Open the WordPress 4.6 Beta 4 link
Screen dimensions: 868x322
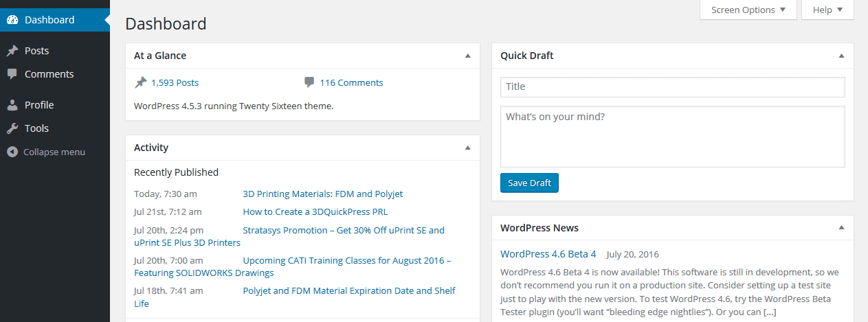[x=548, y=253]
